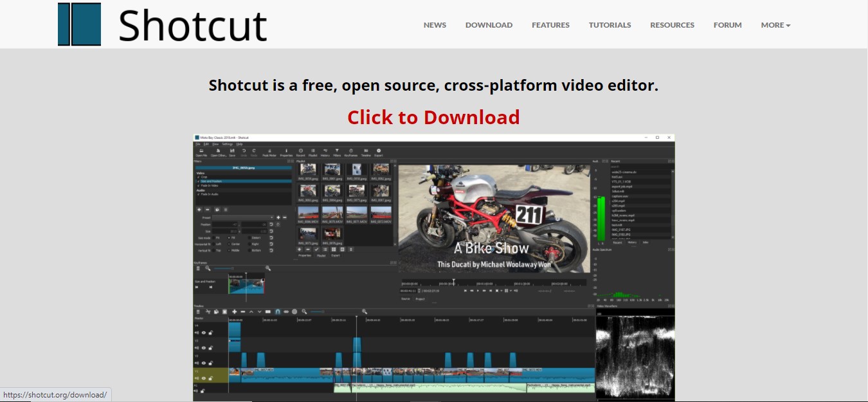Open the NEWS page from the navigation bar
Screen dimensions: 868x402
(435, 25)
